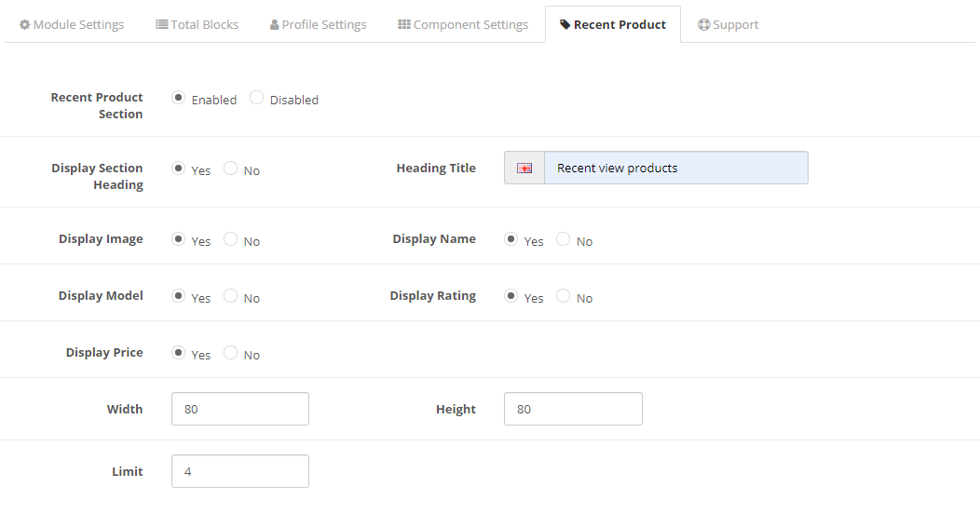Focus the Heading Title text field
This screenshot has height=514, width=980.
(675, 169)
